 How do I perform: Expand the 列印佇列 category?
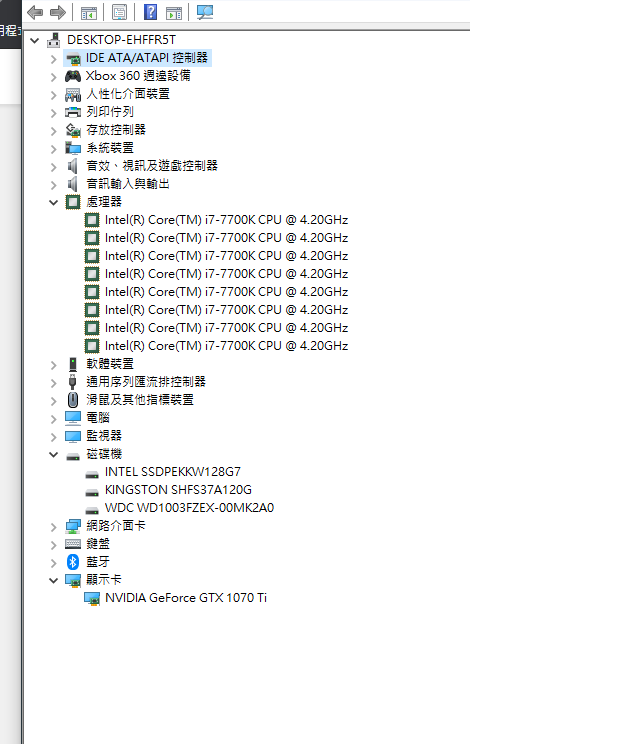(54, 113)
